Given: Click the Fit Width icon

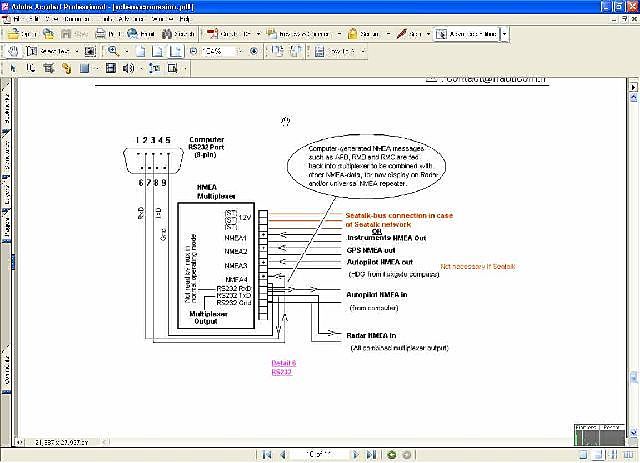Looking at the screenshot, I should (176, 51).
